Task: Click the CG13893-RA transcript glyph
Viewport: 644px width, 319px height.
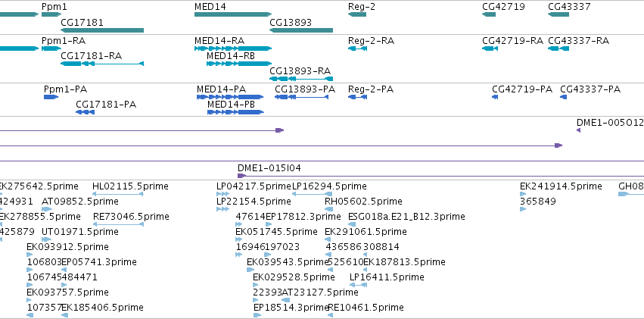Action: pyautogui.click(x=301, y=79)
